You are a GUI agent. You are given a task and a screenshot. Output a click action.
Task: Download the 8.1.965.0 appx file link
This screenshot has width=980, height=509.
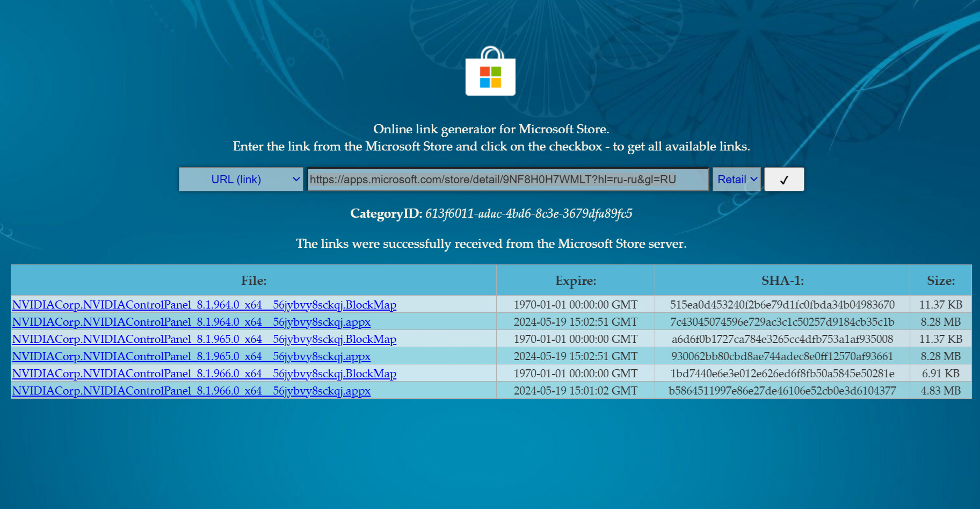tap(191, 356)
